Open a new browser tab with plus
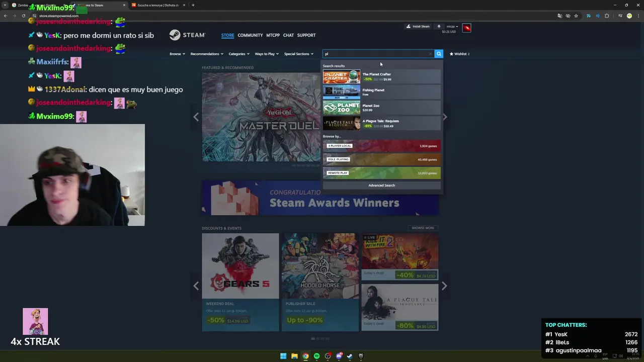The height and width of the screenshot is (362, 644). [x=193, y=5]
